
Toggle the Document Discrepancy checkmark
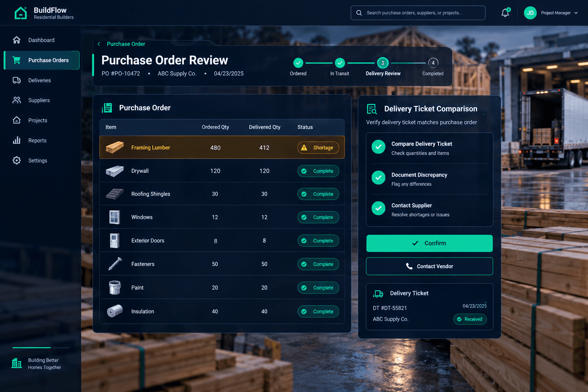[379, 178]
